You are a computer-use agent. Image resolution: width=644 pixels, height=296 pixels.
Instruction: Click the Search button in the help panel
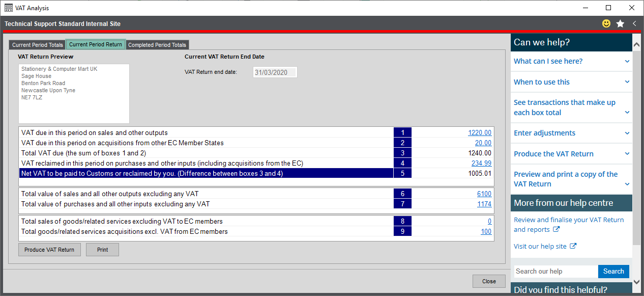pos(613,271)
